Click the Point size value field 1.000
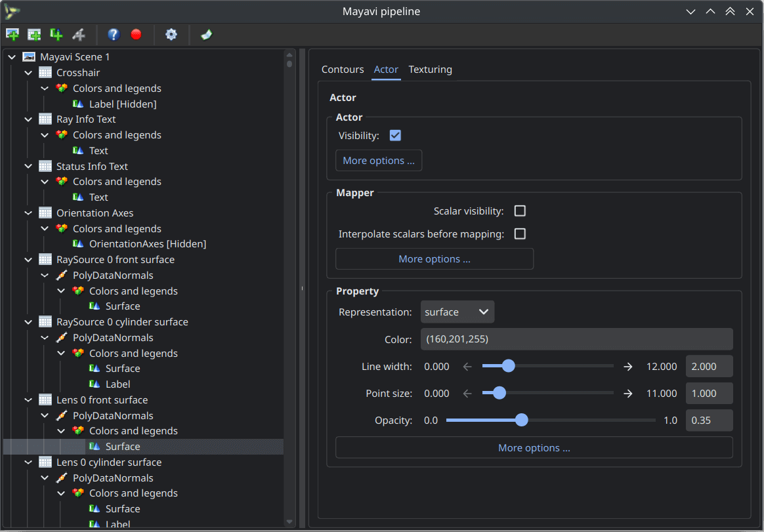 click(x=709, y=393)
